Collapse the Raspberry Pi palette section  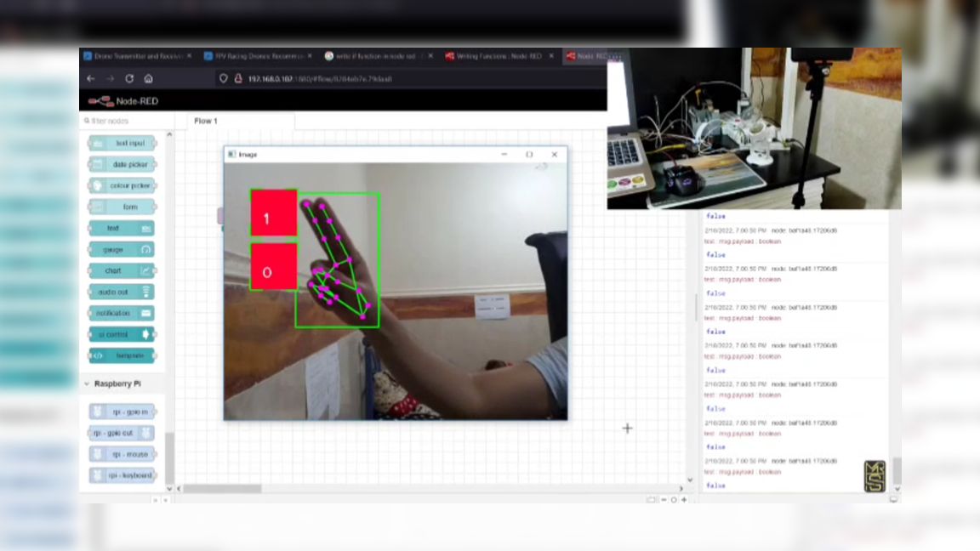(85, 383)
